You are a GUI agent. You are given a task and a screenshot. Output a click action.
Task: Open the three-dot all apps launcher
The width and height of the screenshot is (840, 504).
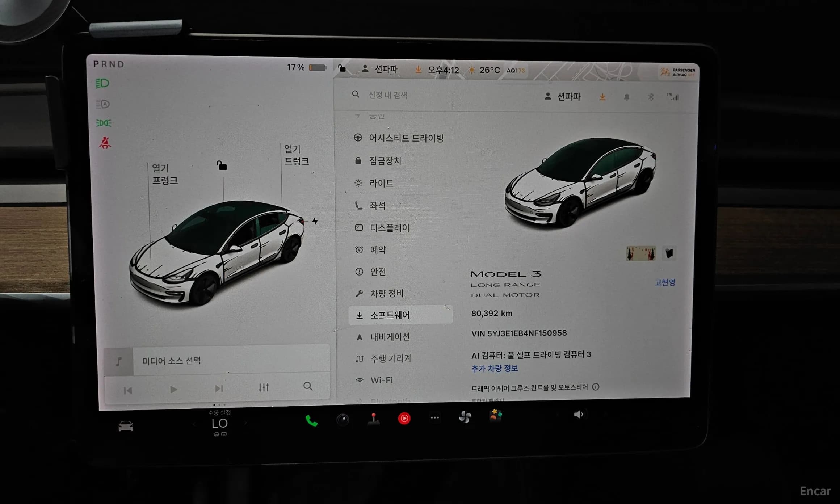click(x=435, y=418)
